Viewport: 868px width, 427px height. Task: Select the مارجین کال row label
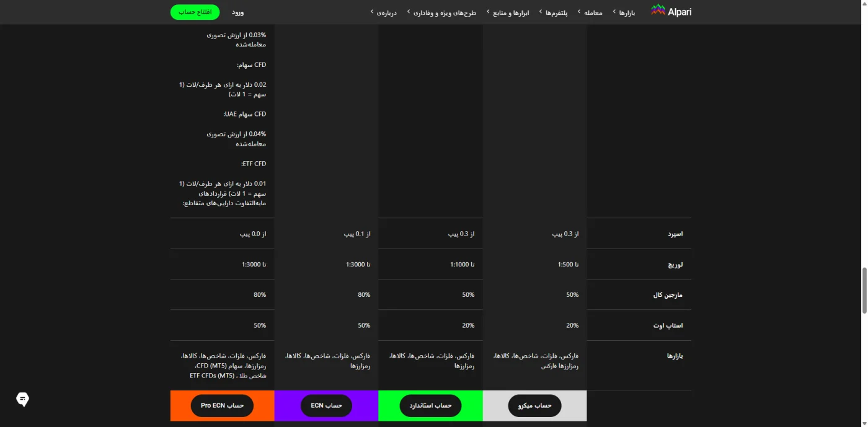point(668,295)
